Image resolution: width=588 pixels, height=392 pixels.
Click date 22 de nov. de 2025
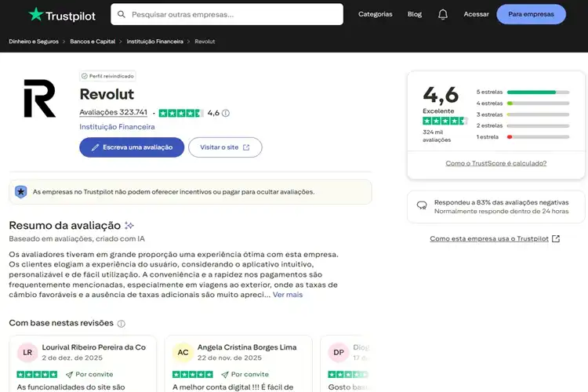230,358
